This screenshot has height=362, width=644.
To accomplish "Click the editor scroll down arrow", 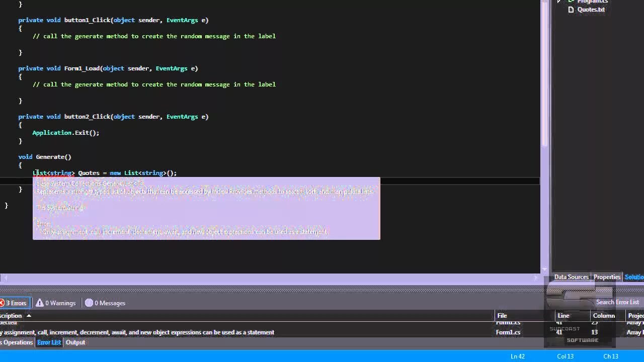I will tap(544, 270).
